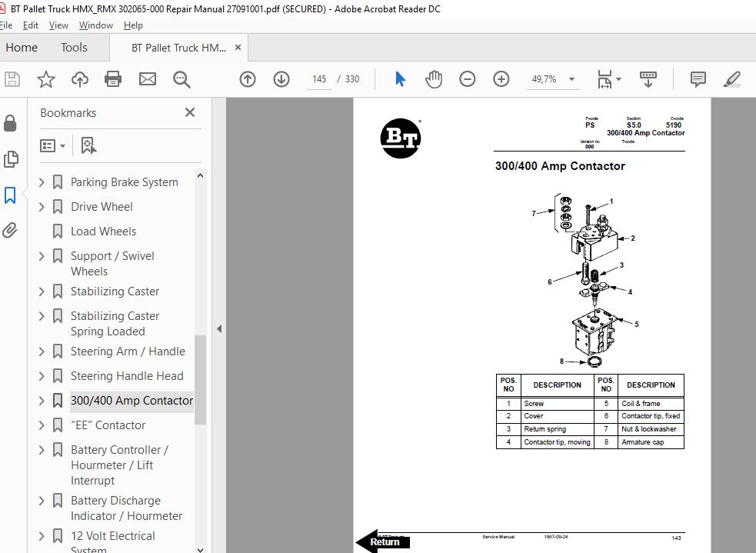Click the upload to cloud icon
Screen dimensions: 756x553
[x=79, y=79]
